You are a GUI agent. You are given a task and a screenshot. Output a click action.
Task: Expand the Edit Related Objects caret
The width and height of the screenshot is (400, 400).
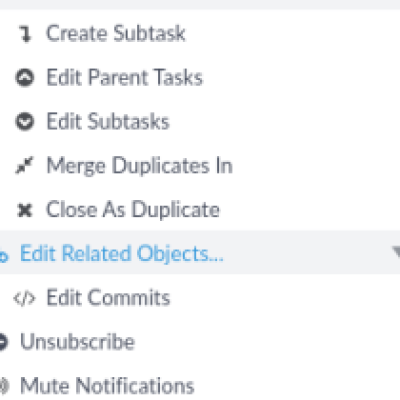point(396,252)
